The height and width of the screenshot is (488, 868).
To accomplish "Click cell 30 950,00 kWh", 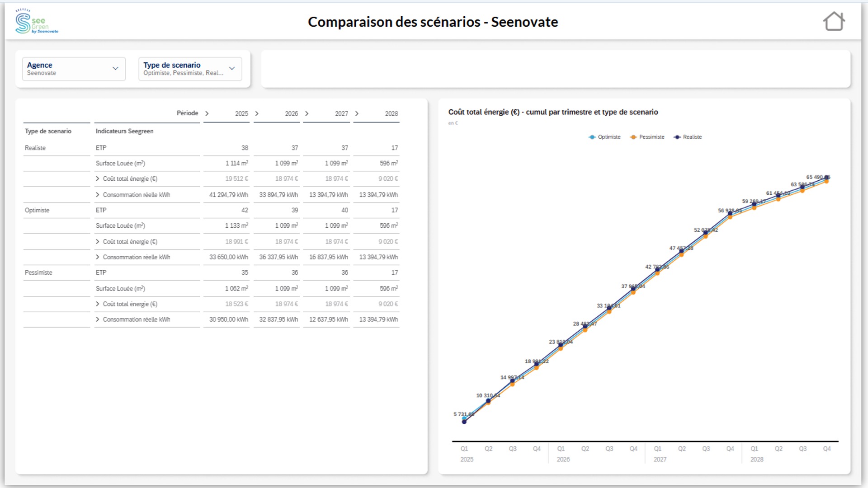I will [228, 319].
